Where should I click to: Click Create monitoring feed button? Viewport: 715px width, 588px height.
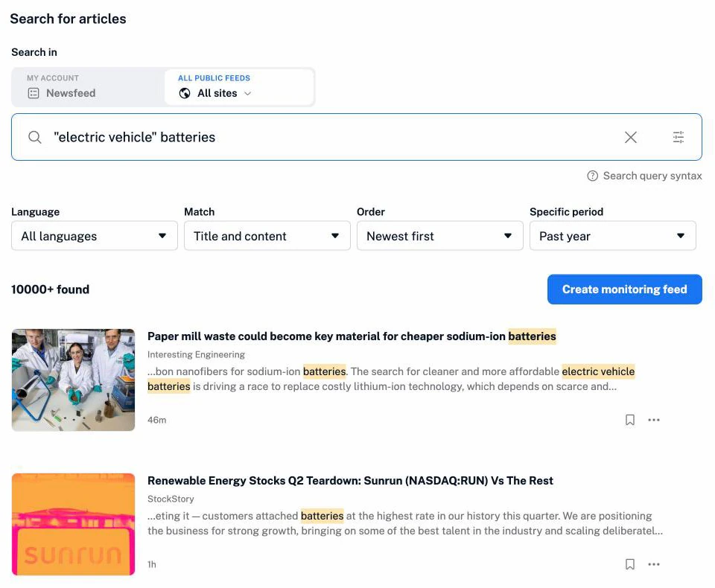click(x=625, y=290)
